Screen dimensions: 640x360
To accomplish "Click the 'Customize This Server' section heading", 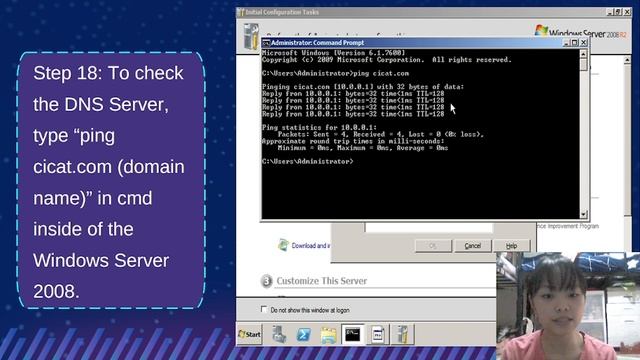I will pyautogui.click(x=322, y=281).
